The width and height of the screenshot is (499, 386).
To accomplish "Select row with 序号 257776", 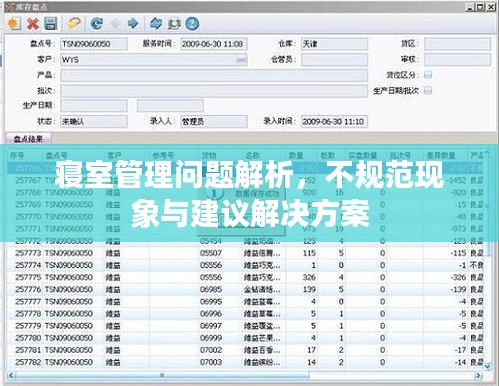I will point(245,289).
